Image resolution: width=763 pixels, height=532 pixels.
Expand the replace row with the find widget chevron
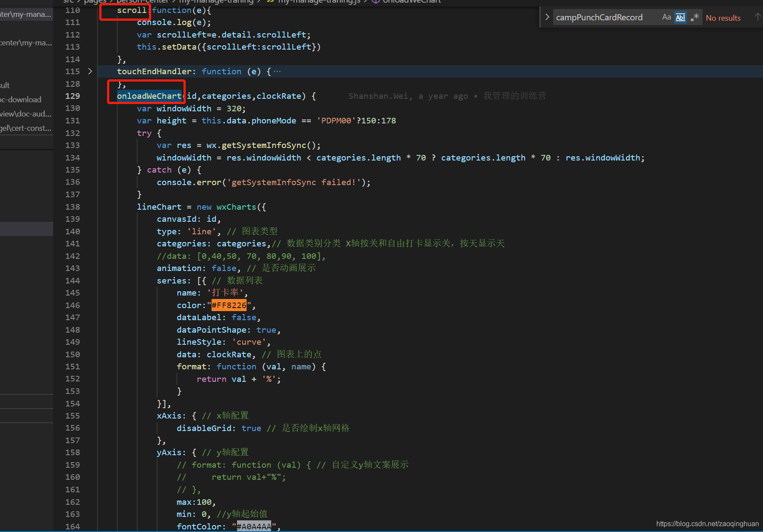pos(547,17)
